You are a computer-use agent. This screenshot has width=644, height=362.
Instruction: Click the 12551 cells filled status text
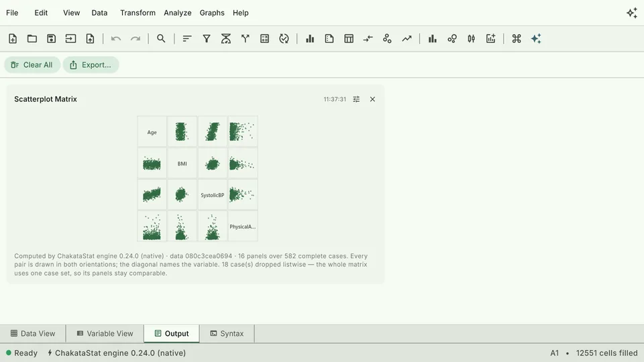[x=606, y=353]
